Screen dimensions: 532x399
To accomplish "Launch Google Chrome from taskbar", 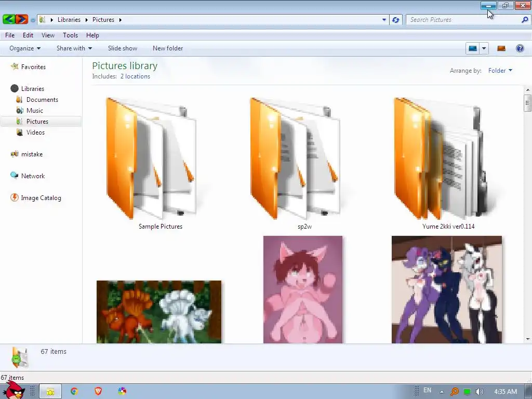I will click(x=74, y=392).
